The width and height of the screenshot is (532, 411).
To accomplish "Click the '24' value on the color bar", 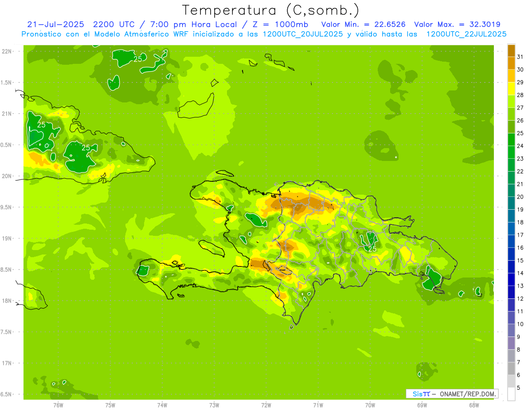I will [520, 146].
